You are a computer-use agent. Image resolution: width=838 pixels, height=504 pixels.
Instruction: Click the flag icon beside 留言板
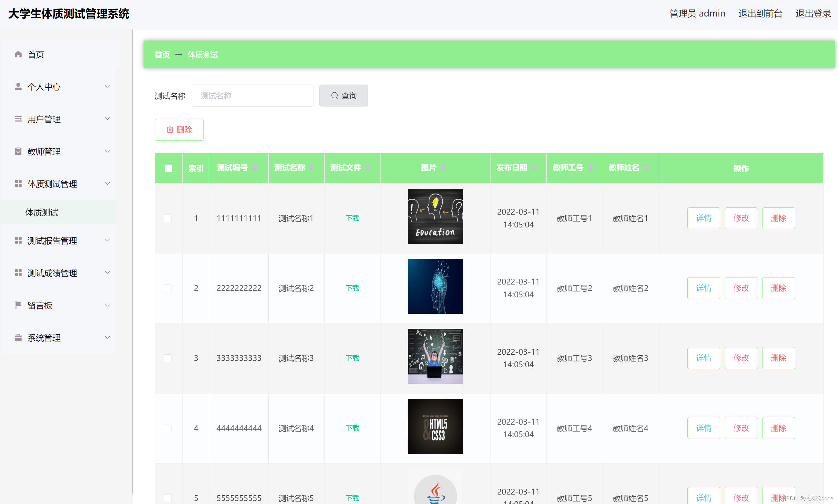pos(18,305)
